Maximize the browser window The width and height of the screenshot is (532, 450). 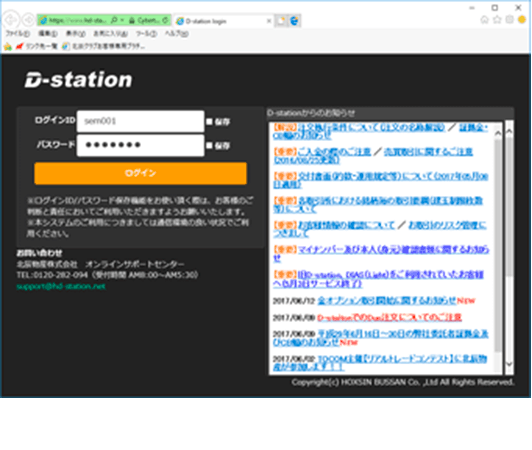(x=495, y=7)
